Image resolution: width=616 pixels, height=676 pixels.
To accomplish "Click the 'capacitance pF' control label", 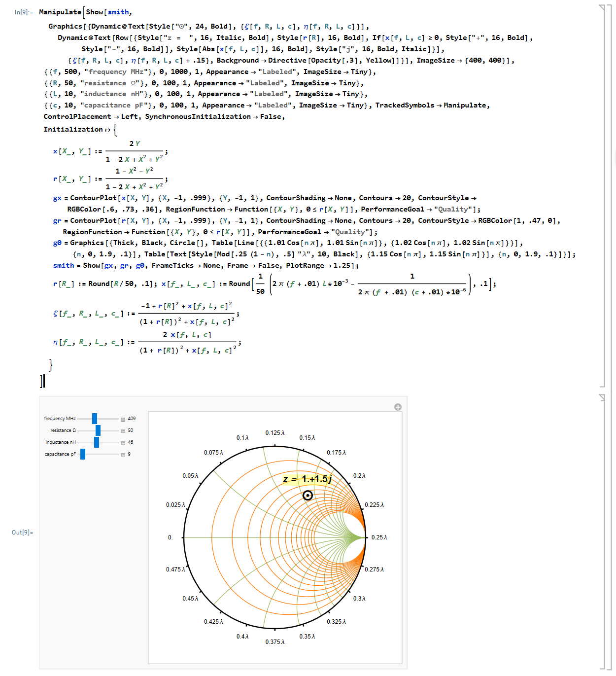I will (60, 454).
